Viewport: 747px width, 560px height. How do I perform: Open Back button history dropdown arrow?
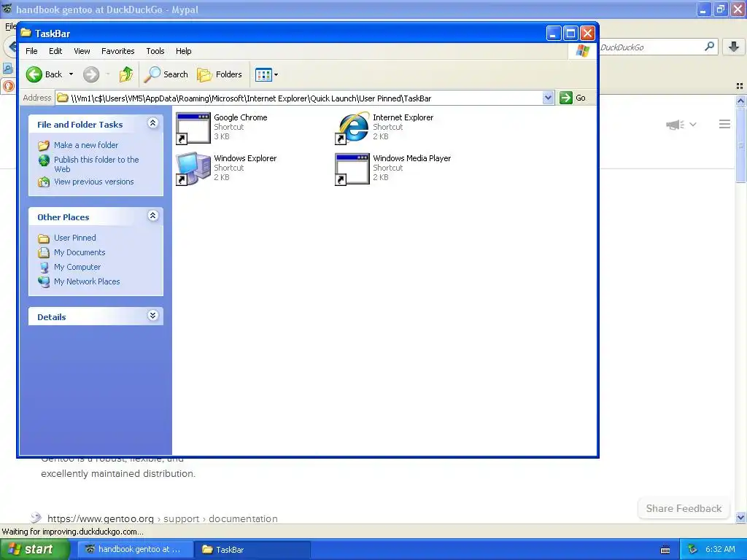(x=71, y=74)
